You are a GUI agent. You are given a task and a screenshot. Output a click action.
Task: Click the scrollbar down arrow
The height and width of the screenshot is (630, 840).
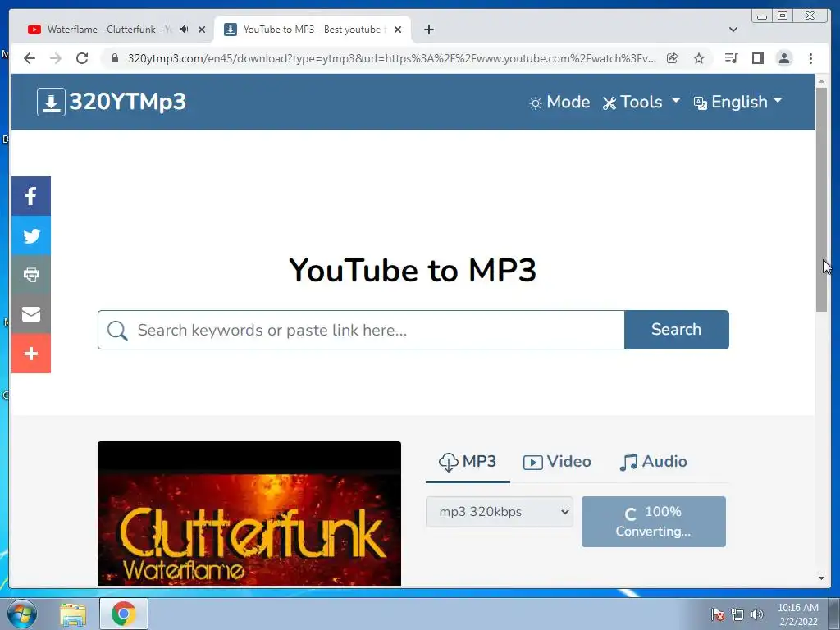point(821,578)
